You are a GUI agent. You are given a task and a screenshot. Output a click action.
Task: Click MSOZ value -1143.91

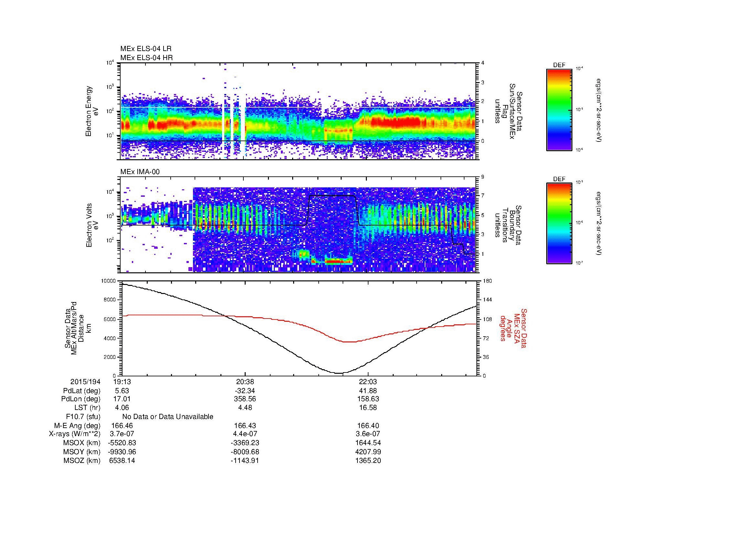(x=245, y=461)
